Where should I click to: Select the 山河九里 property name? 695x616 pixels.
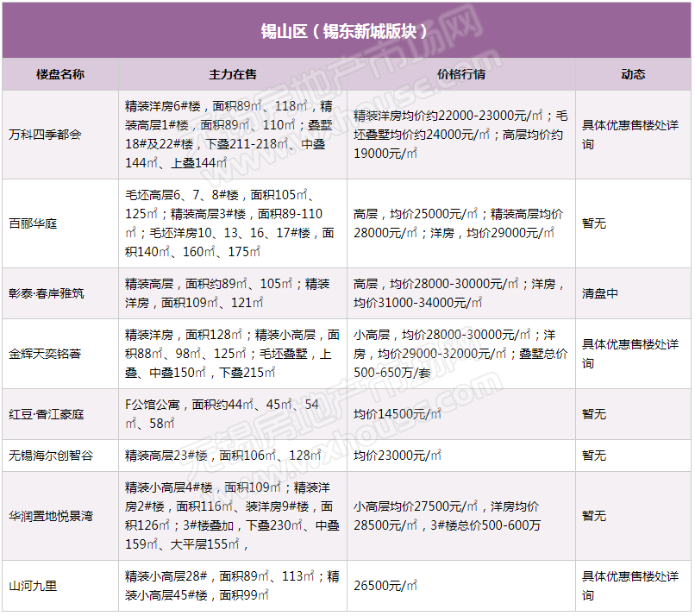[x=34, y=586]
